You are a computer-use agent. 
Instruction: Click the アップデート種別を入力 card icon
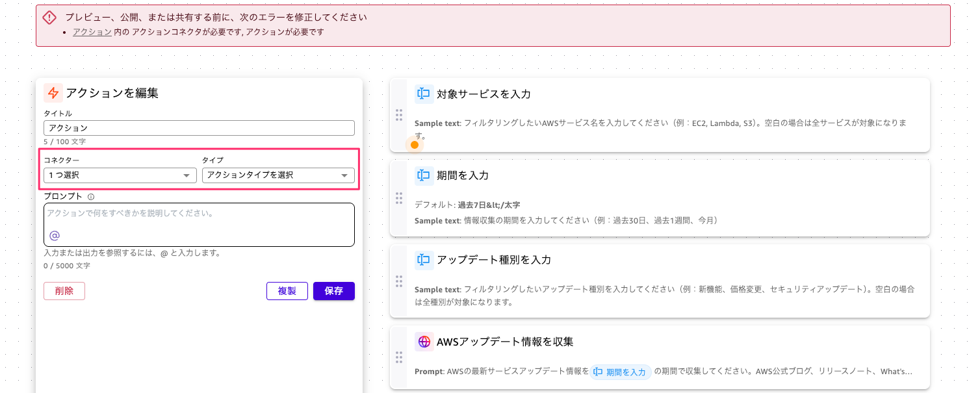424,260
